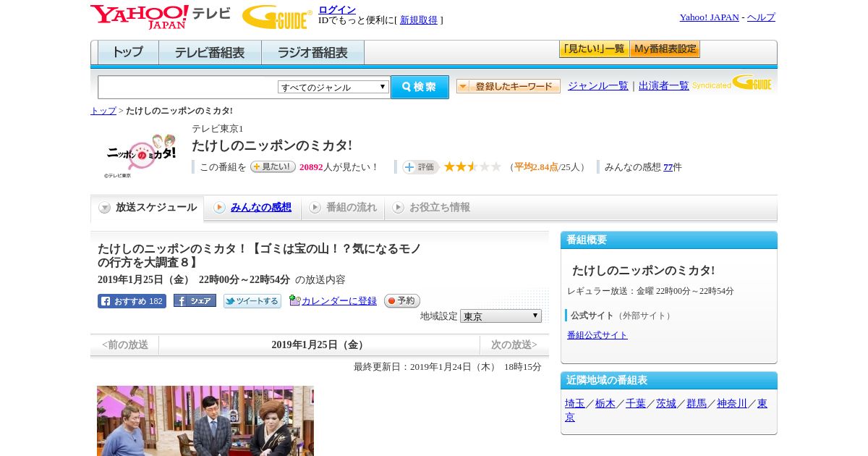The height and width of the screenshot is (456, 868).
Task: Go to 次の放送> next broadcast
Action: point(514,345)
